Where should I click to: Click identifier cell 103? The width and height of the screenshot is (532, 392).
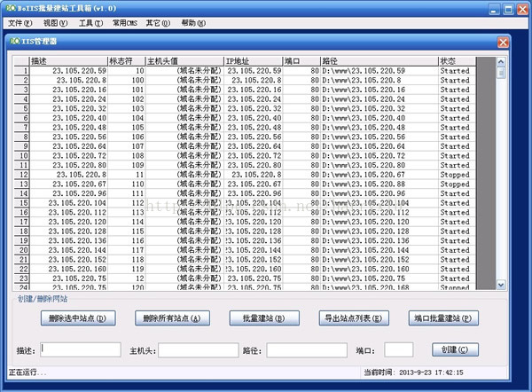click(x=126, y=108)
